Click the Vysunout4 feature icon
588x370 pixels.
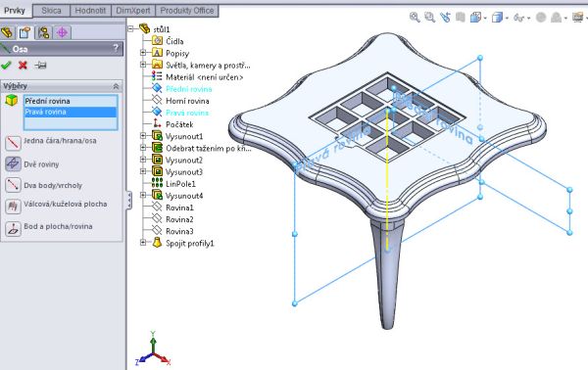(157, 195)
